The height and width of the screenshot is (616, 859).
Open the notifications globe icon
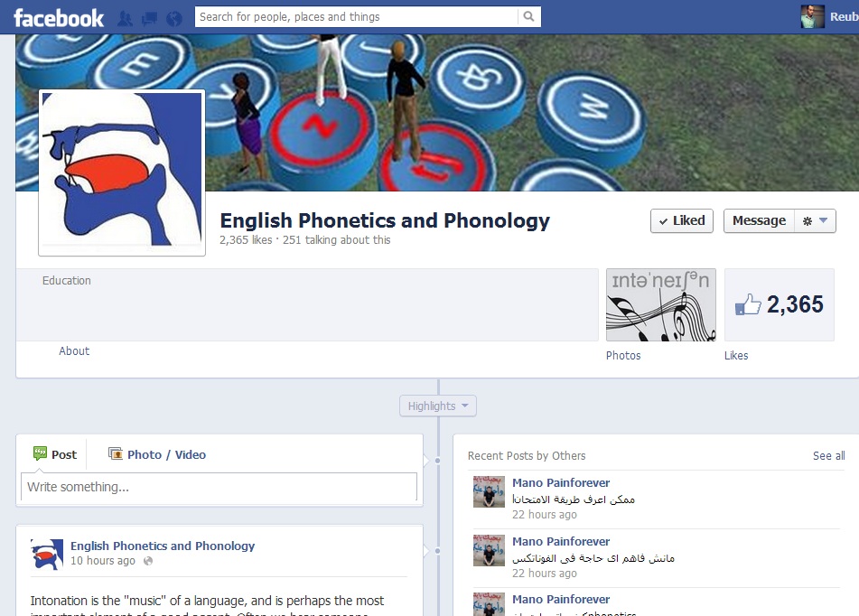(174, 19)
